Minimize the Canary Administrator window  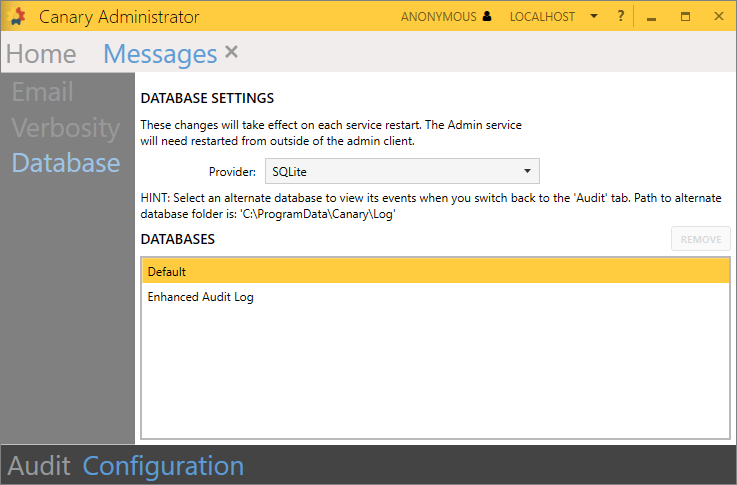coord(651,17)
